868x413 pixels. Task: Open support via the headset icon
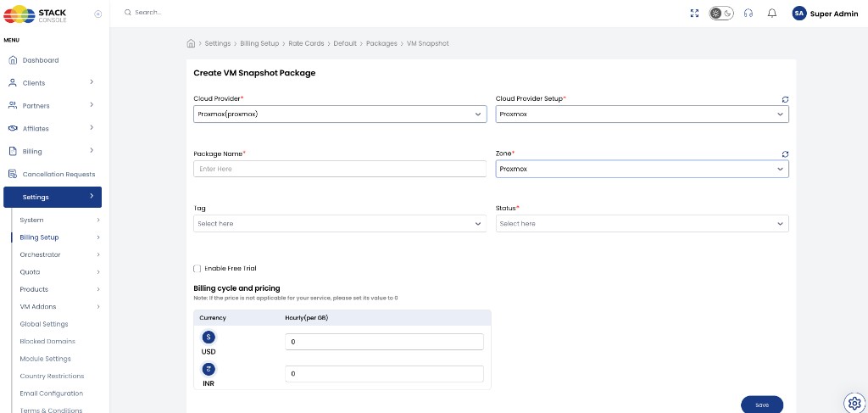(748, 14)
